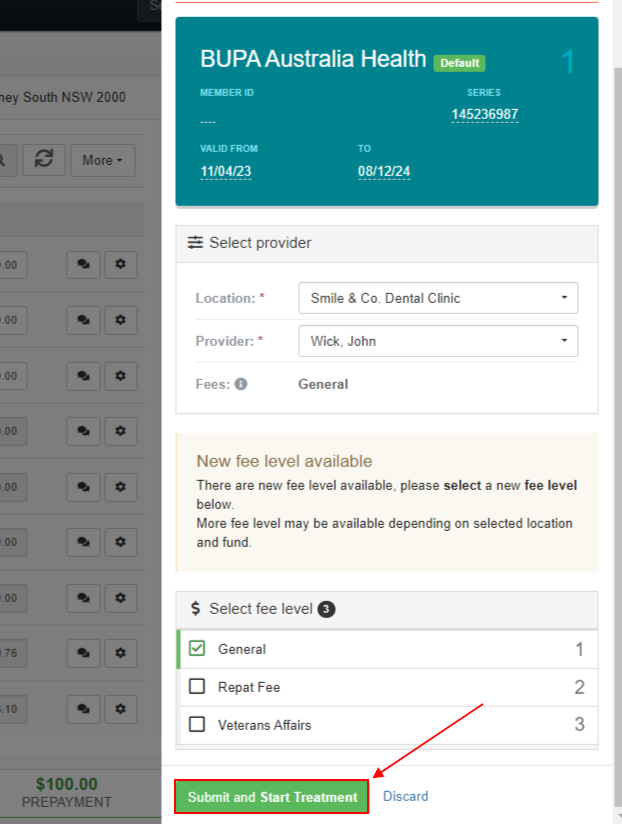Click the sliders icon beside Select provider
The height and width of the screenshot is (824, 622).
(x=195, y=242)
